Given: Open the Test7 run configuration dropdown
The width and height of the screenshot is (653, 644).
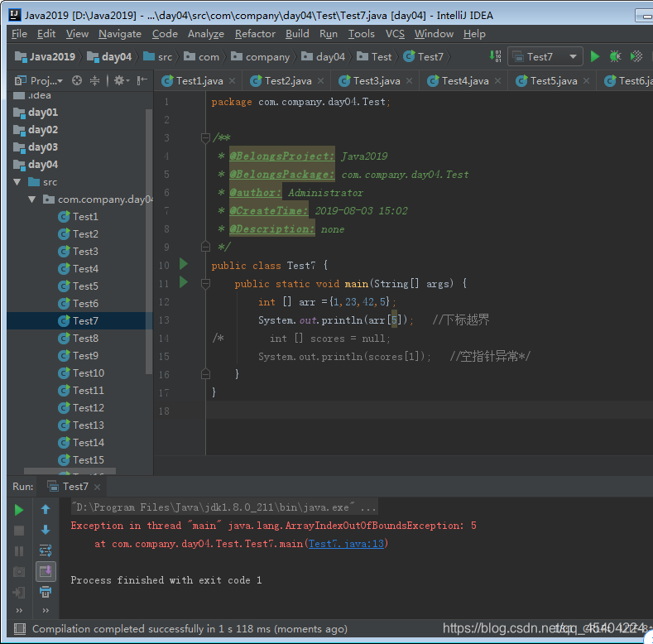Looking at the screenshot, I should (545, 56).
